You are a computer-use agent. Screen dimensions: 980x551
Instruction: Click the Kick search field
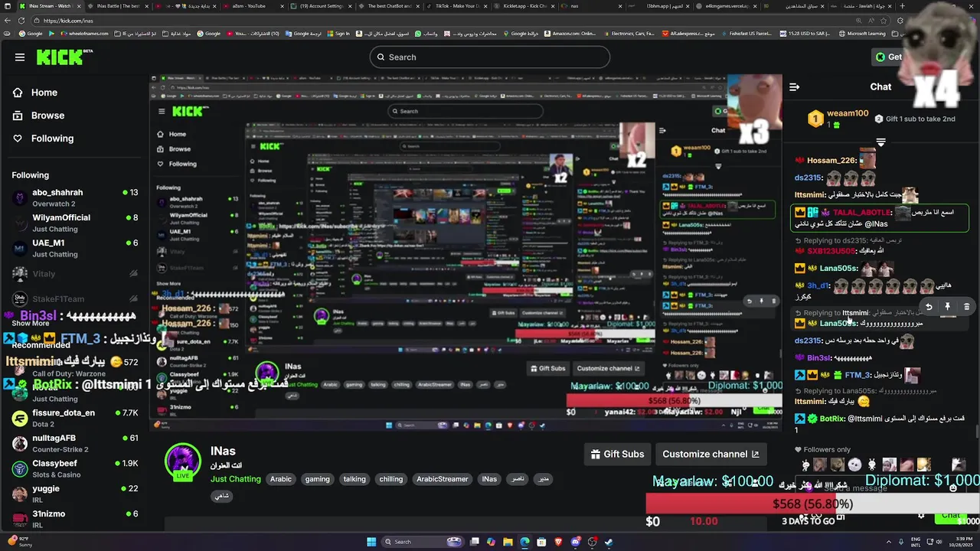tap(490, 57)
